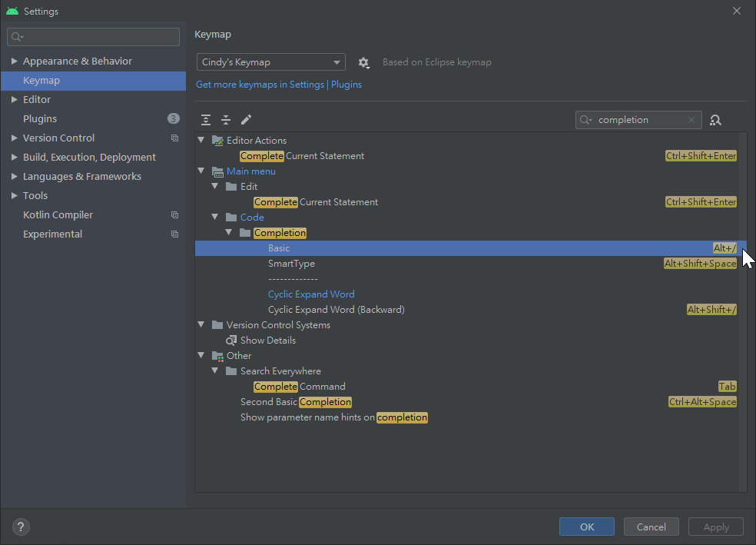Click the Ctrl+Alt+Space shortcut label
Screen dimensions: 756x545
coord(702,402)
